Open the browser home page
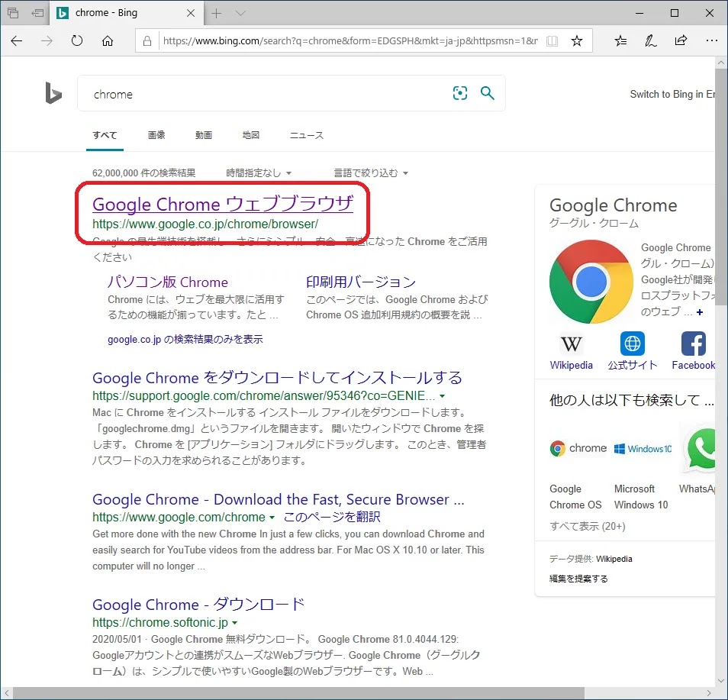This screenshot has width=728, height=700. 108,41
